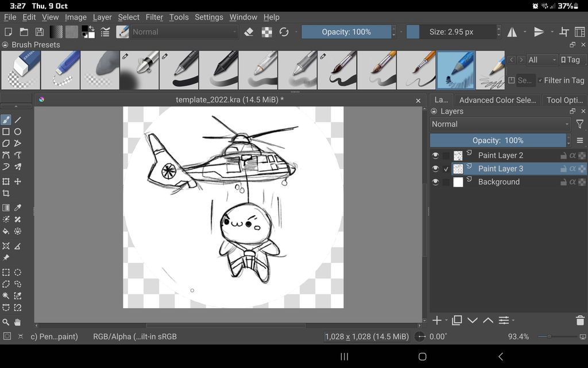The image size is (588, 368).
Task: Duplicate the layer with the copy icon
Action: 457,320
